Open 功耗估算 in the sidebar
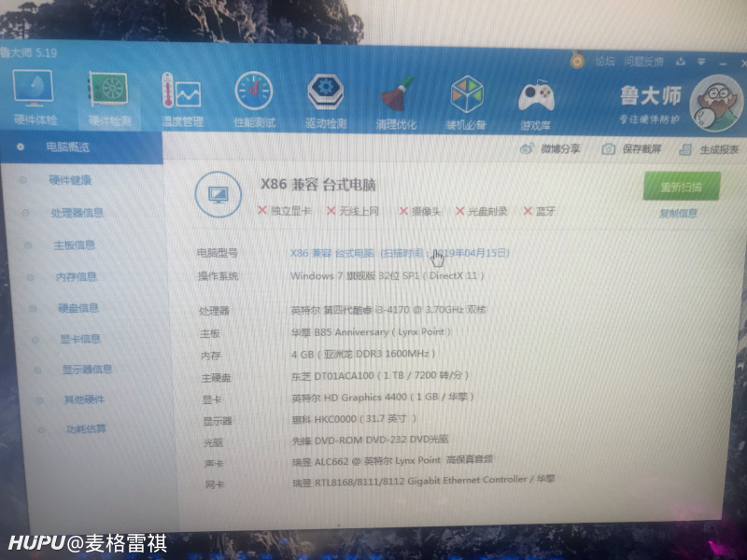Screen dimensions: 747x560 (86, 428)
